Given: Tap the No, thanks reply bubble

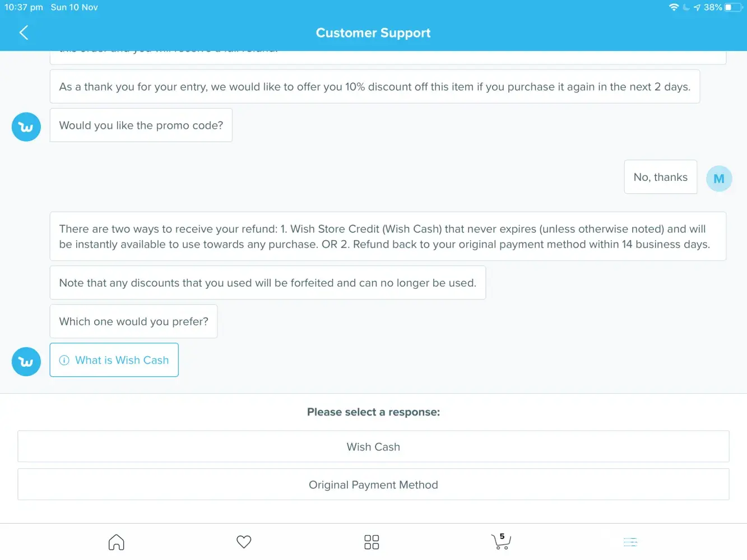Looking at the screenshot, I should coord(660,177).
